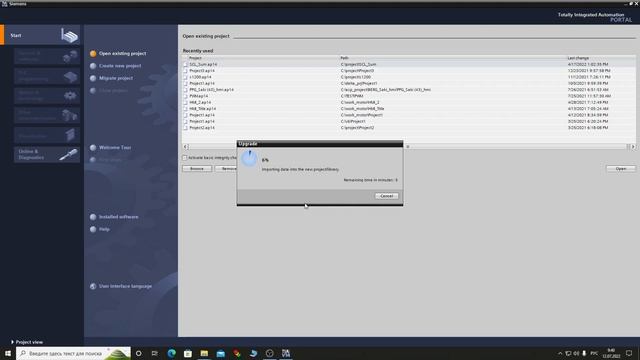Select SCL_Sum.ap14 project row
Viewport: 640px width, 360px height.
coord(409,64)
